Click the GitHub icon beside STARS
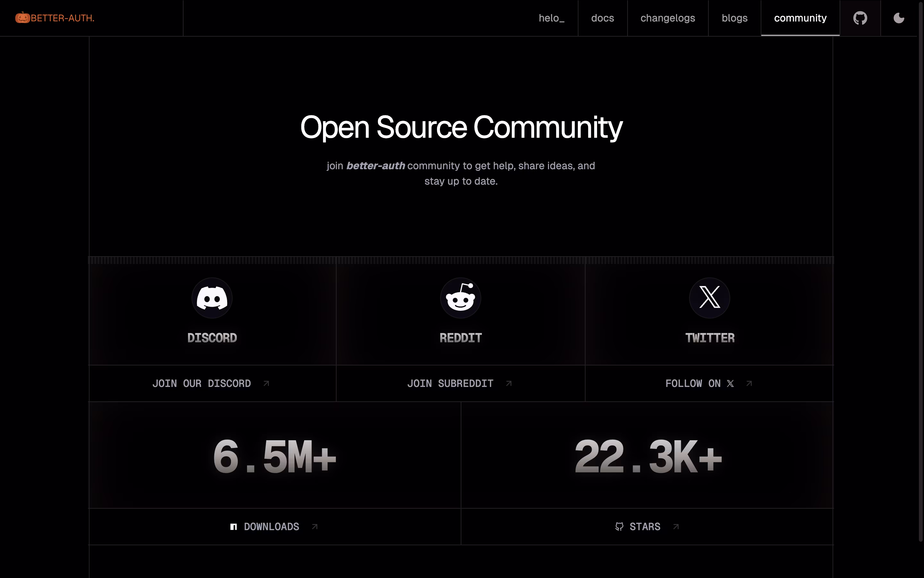The image size is (924, 578). tap(619, 527)
